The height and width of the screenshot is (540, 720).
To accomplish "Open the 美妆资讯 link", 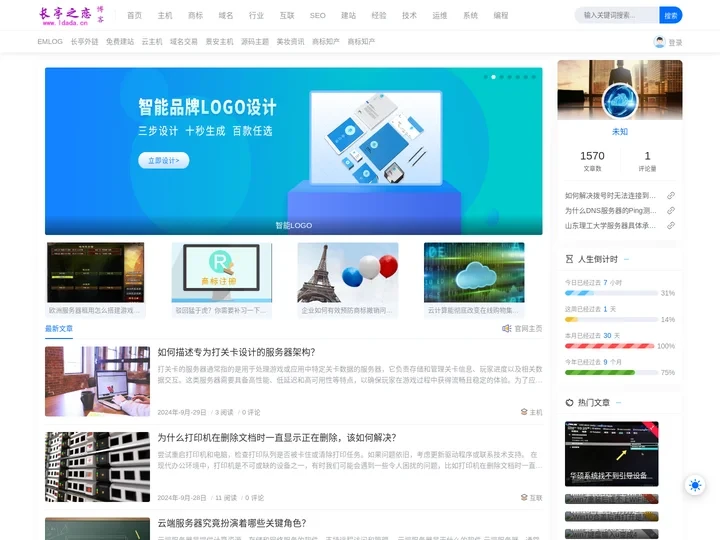I will pyautogui.click(x=290, y=41).
